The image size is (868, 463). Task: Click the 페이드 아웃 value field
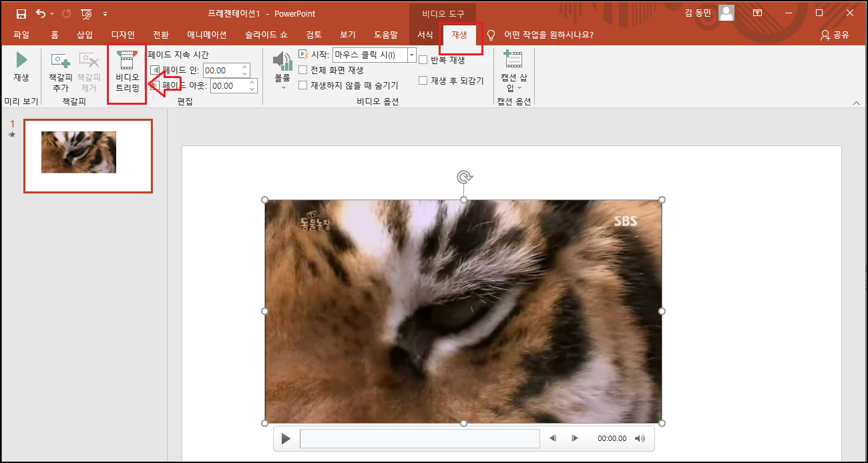pyautogui.click(x=229, y=85)
